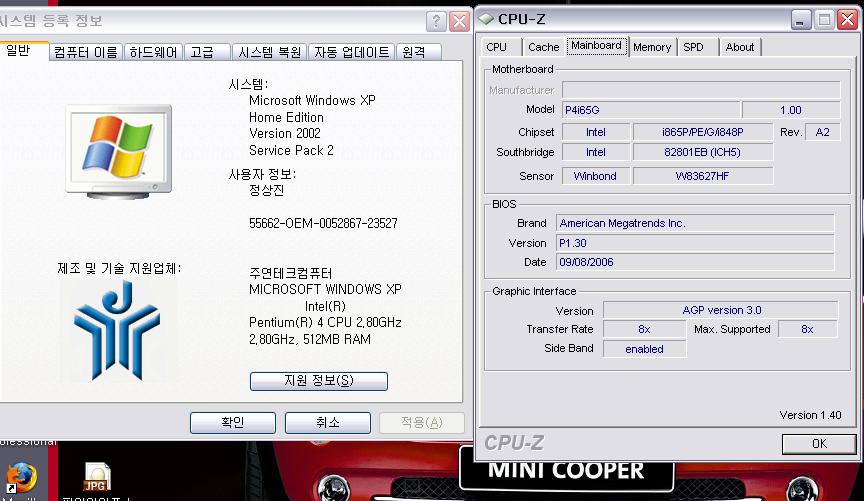Image resolution: width=864 pixels, height=501 pixels.
Task: Click the Service Pack 2 text
Action: [x=291, y=150]
